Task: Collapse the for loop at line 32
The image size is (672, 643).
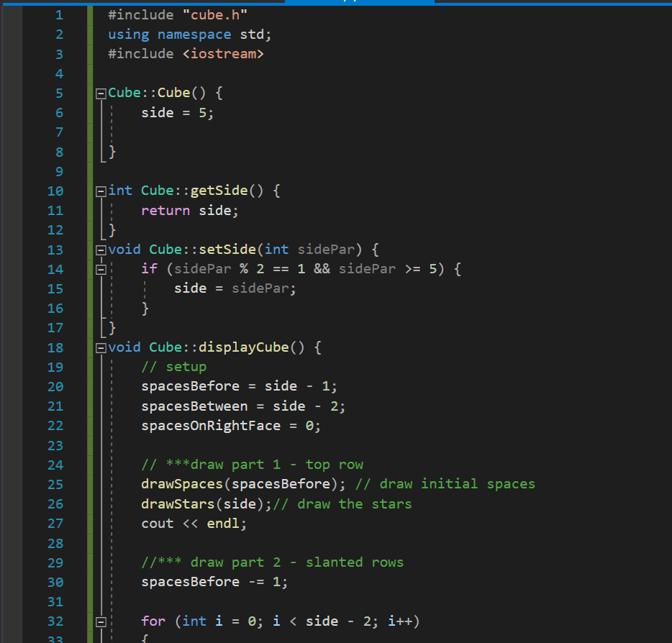Action: pyautogui.click(x=101, y=621)
